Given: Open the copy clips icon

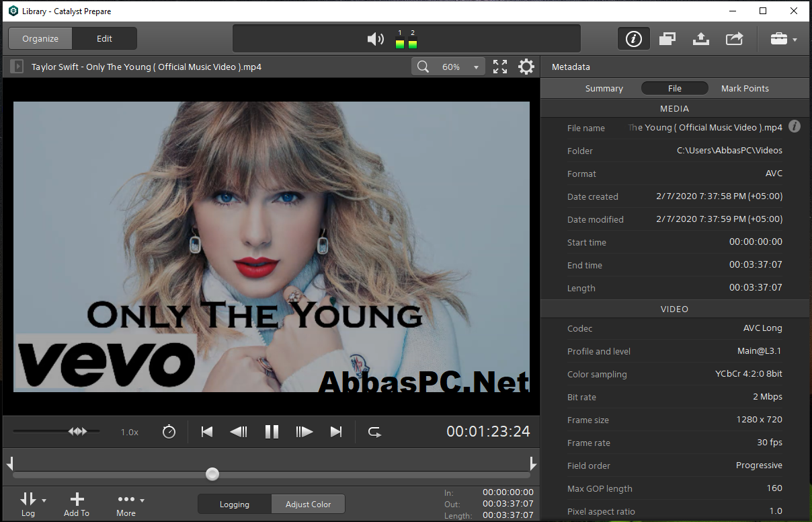Looking at the screenshot, I should (667, 39).
